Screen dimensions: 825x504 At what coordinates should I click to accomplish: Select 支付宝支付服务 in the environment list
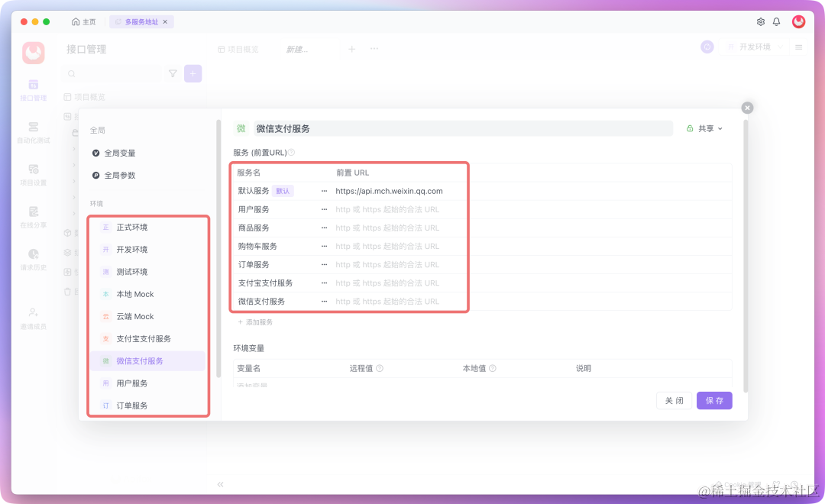pos(148,339)
